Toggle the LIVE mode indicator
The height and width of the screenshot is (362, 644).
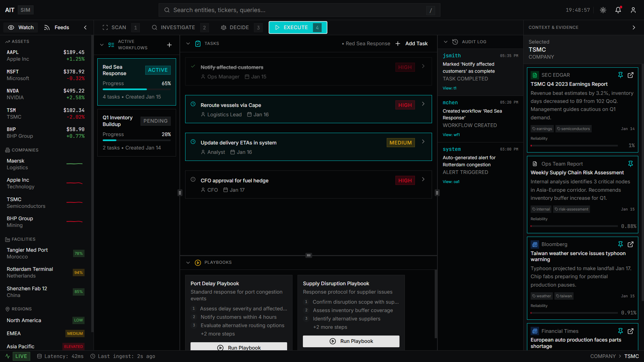click(21, 356)
